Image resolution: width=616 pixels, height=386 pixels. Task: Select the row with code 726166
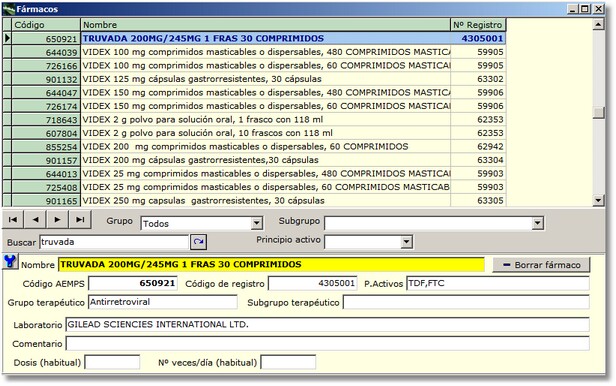254,66
